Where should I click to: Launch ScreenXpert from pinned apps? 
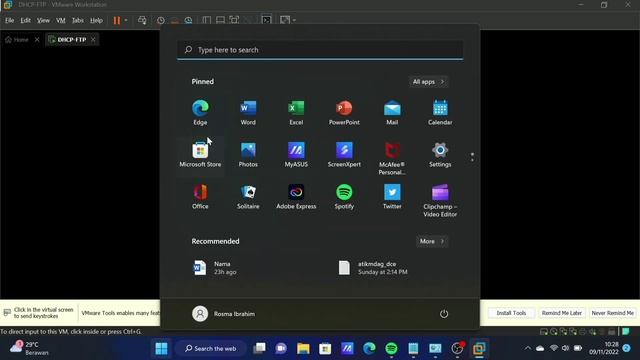(344, 155)
